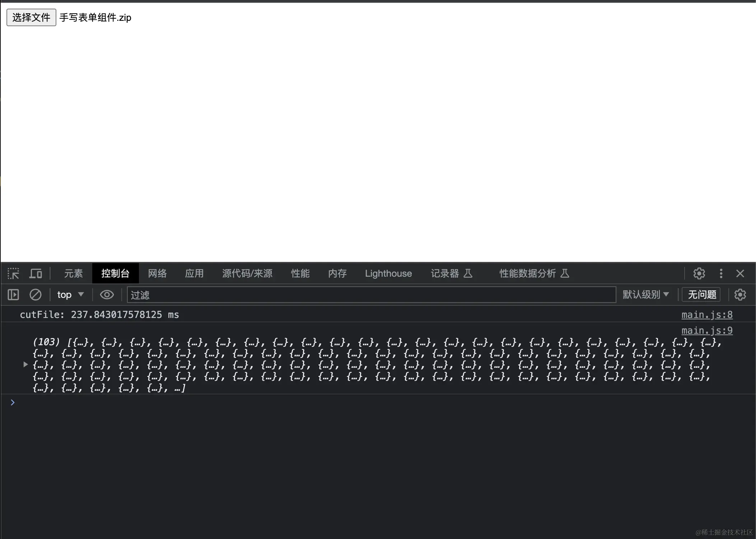Open main.js:8 source location link
756x539 pixels.
[707, 315]
